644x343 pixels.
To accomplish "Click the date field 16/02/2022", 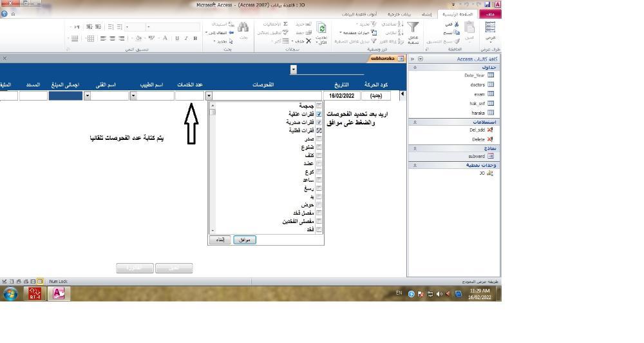I will [342, 96].
